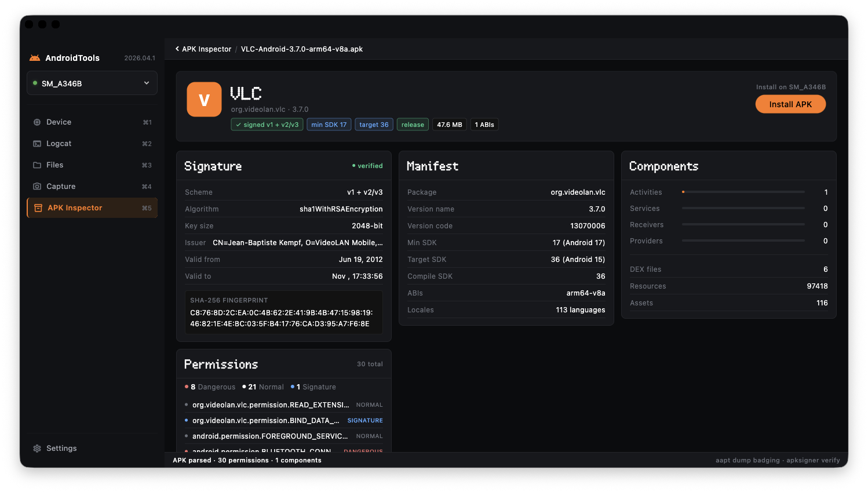Click the SIGNATURE protection level tag
Image resolution: width=868 pixels, height=492 pixels.
[365, 421]
